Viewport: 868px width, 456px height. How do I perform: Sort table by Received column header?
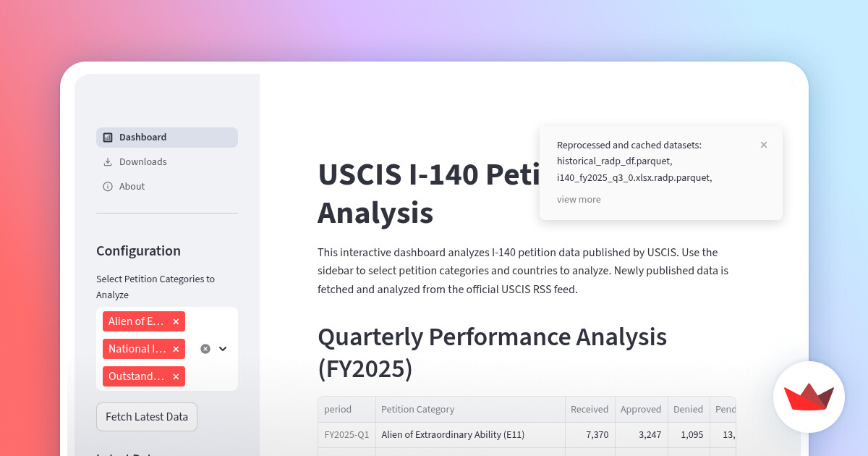[x=590, y=410]
